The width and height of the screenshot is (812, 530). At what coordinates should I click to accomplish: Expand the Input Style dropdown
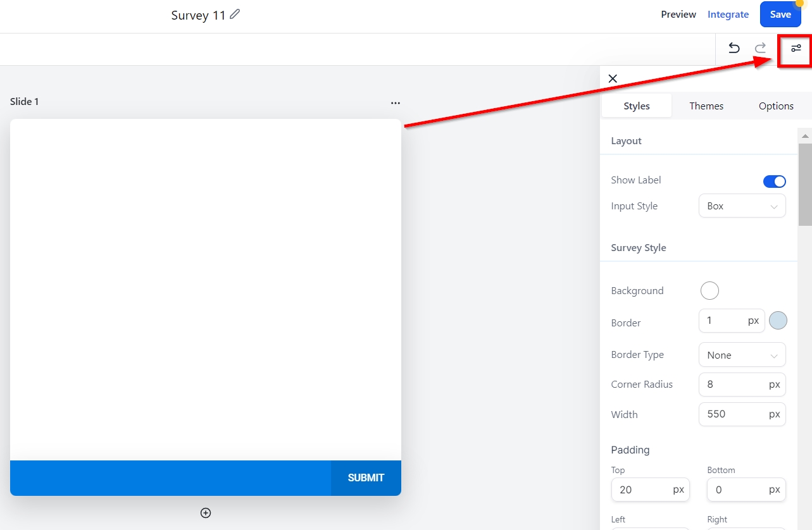click(742, 206)
